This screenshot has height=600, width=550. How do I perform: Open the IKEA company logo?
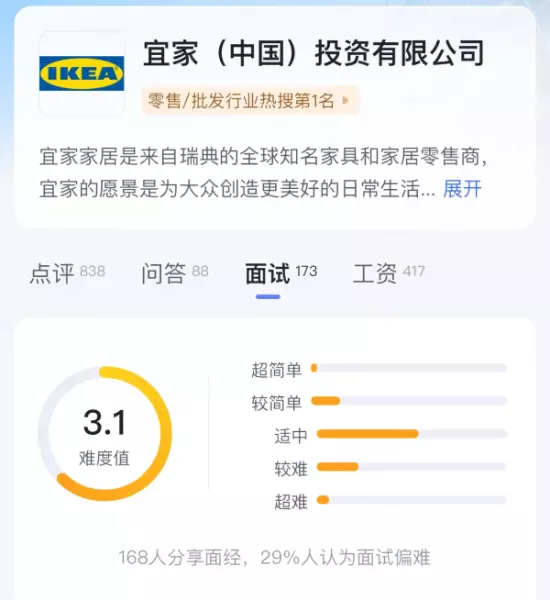pos(82,73)
